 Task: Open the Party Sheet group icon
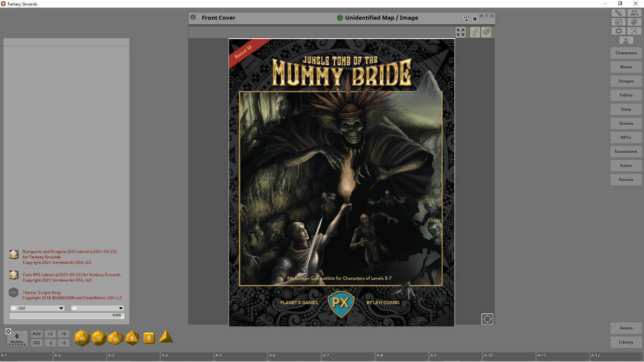(633, 13)
